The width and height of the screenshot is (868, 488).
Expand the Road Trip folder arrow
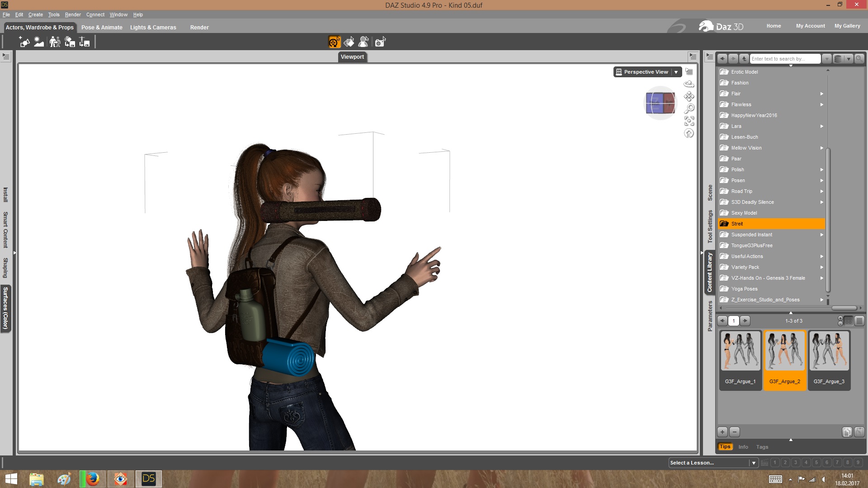(821, 191)
